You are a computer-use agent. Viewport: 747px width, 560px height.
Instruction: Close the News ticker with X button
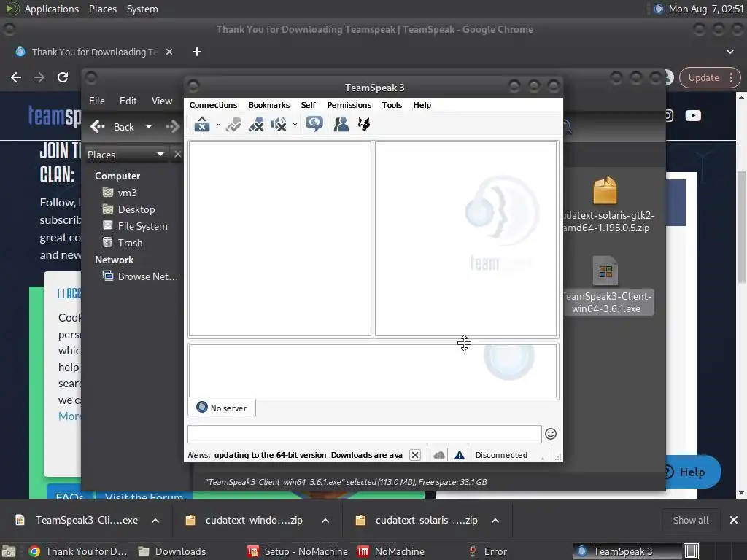point(415,455)
